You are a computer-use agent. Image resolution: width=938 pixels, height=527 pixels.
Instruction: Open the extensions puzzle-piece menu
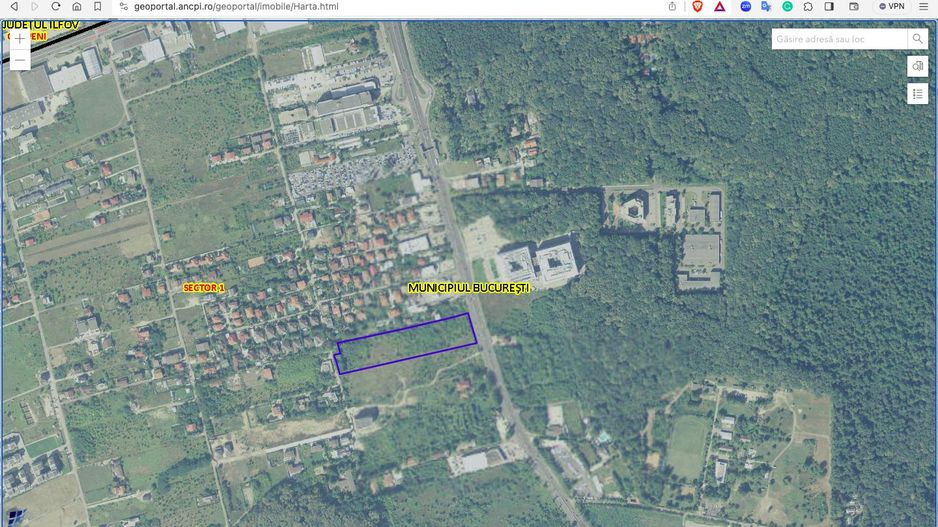pyautogui.click(x=808, y=7)
